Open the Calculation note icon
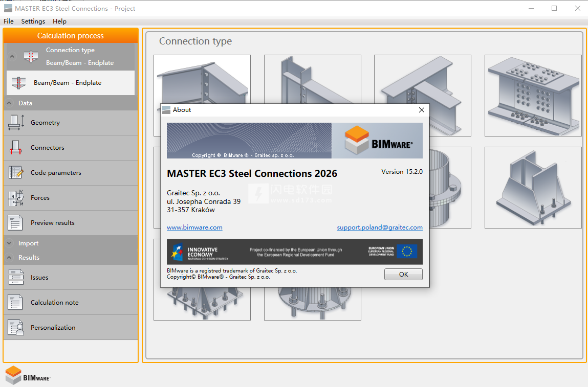 [16, 303]
